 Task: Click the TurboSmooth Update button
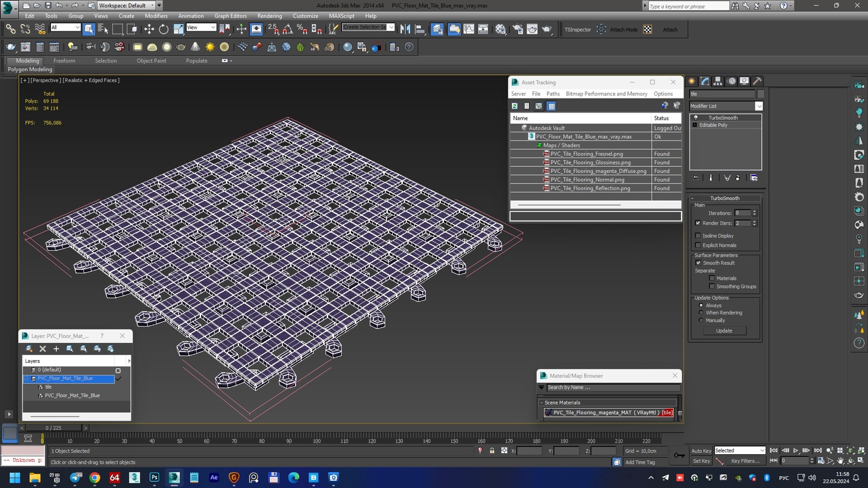click(x=724, y=331)
